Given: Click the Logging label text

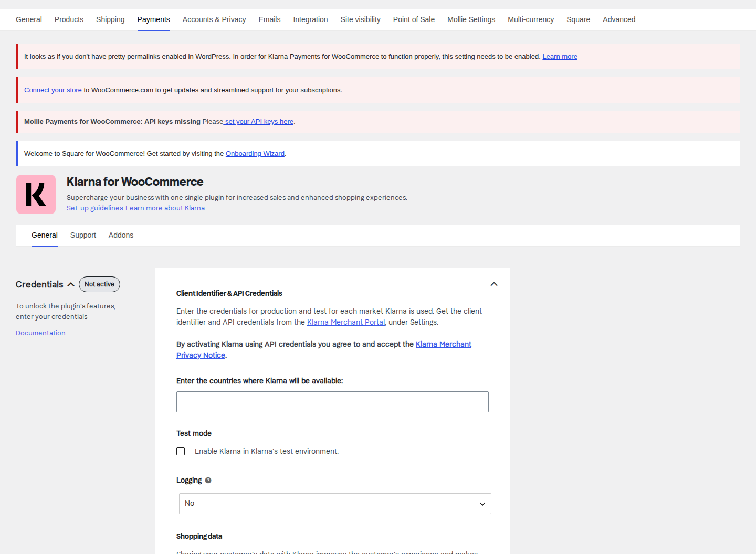Looking at the screenshot, I should (x=189, y=480).
